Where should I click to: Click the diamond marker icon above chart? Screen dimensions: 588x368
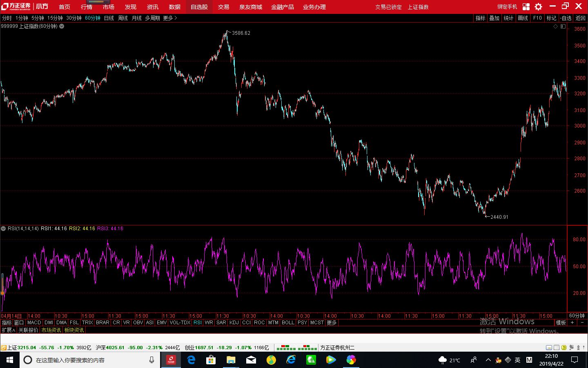click(555, 26)
